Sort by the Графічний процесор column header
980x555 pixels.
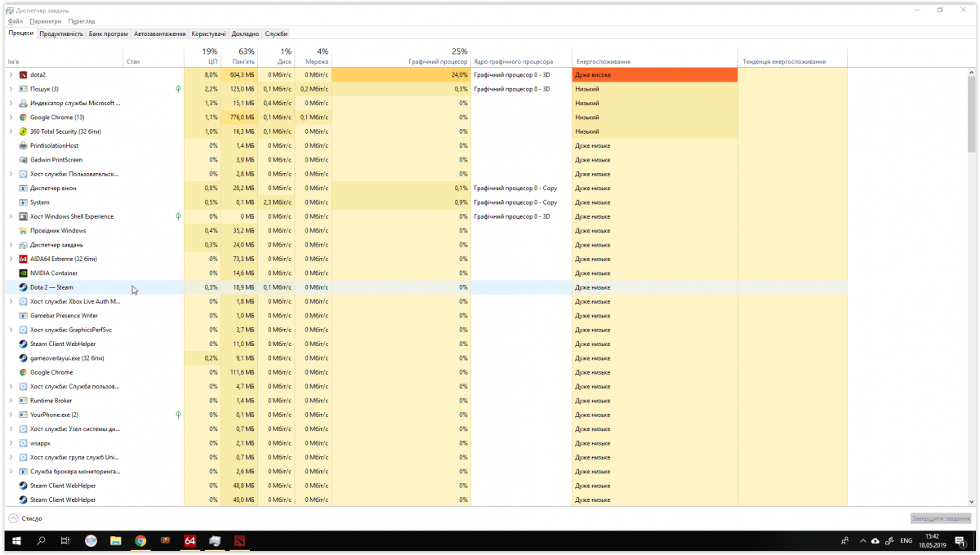(x=401, y=56)
